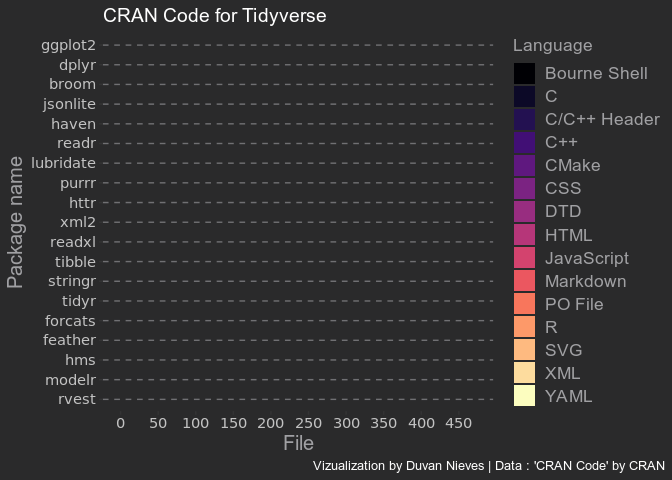
Task: Click the rvest package axis label
Action: tap(76, 400)
